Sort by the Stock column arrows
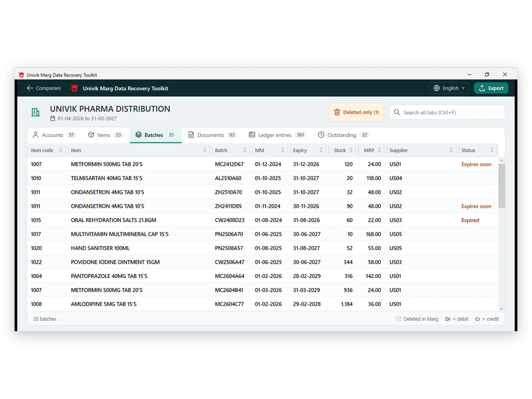The image size is (532, 399). [351, 150]
